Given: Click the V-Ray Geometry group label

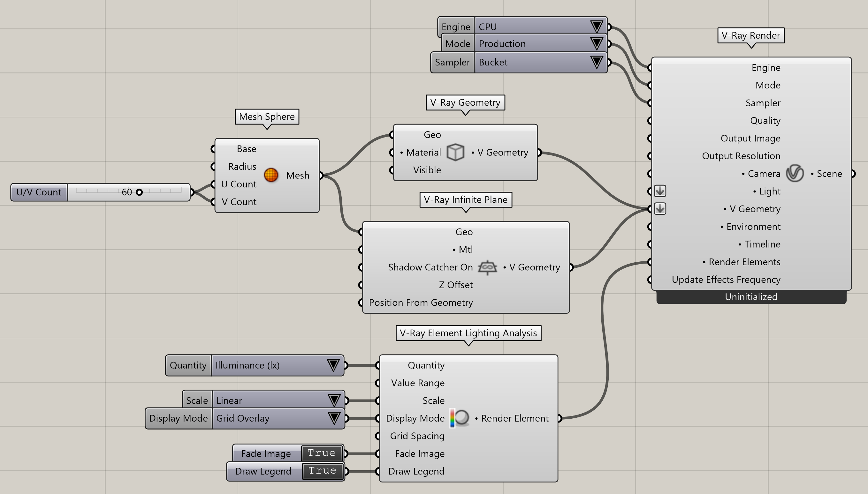Looking at the screenshot, I should tap(465, 102).
